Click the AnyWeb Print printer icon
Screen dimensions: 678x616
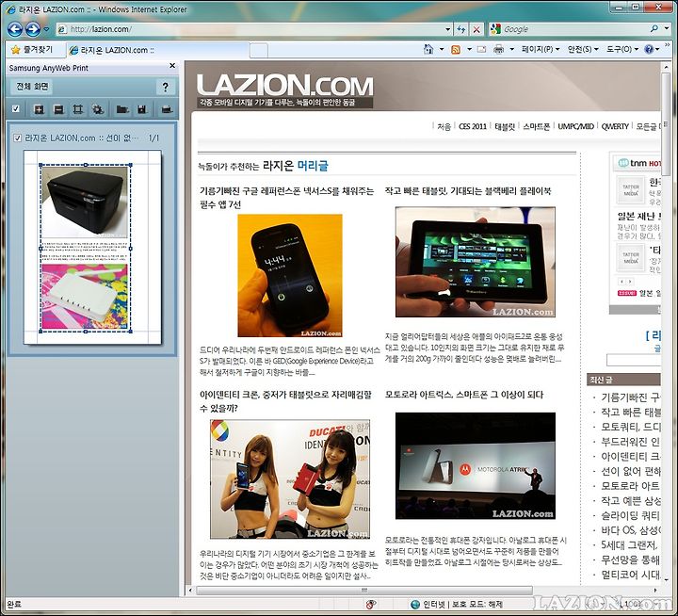[167, 109]
